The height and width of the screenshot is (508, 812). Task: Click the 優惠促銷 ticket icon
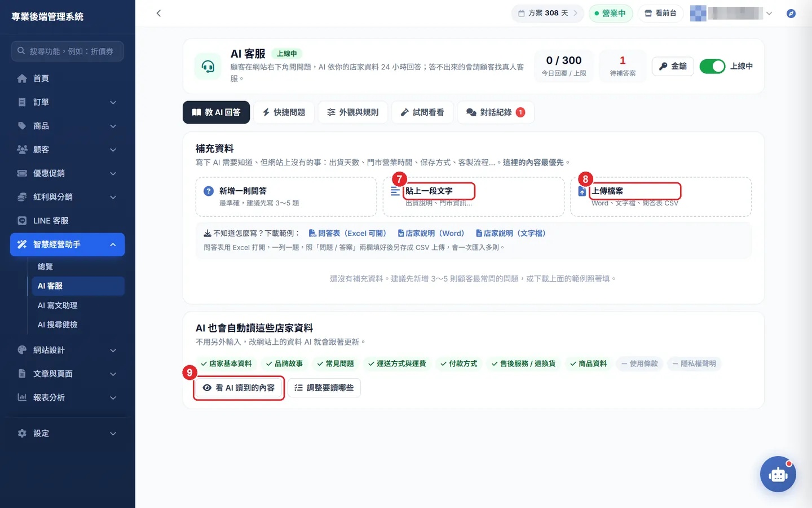coord(22,173)
